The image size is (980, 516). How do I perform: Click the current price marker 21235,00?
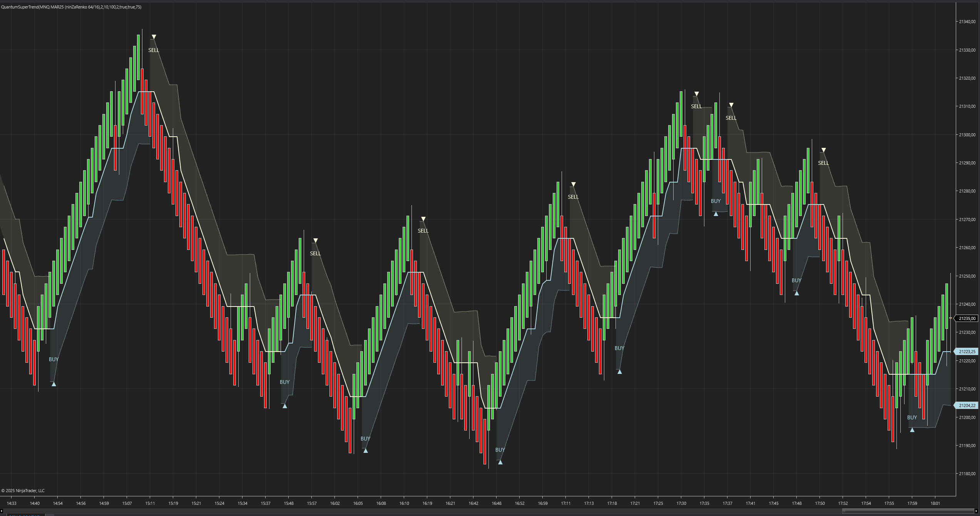point(966,318)
